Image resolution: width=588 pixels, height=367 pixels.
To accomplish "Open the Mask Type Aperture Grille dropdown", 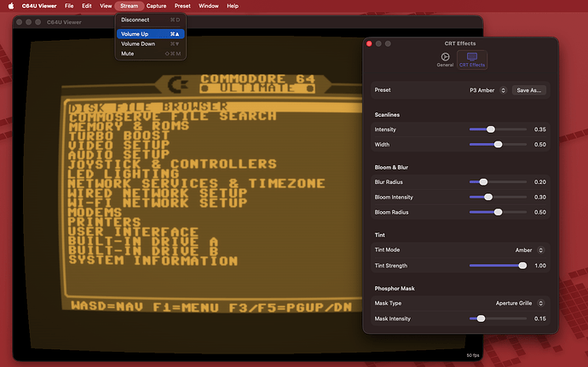I will (x=519, y=303).
